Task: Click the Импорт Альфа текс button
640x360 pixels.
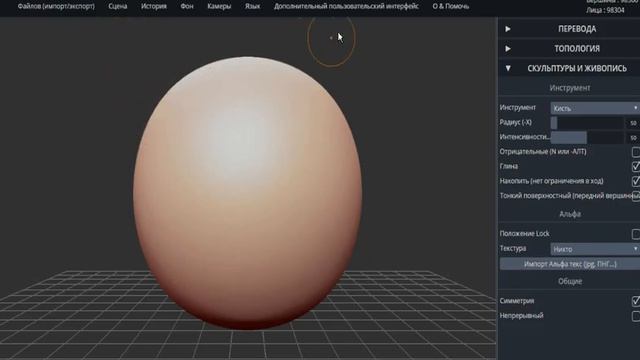Action: (x=570, y=264)
